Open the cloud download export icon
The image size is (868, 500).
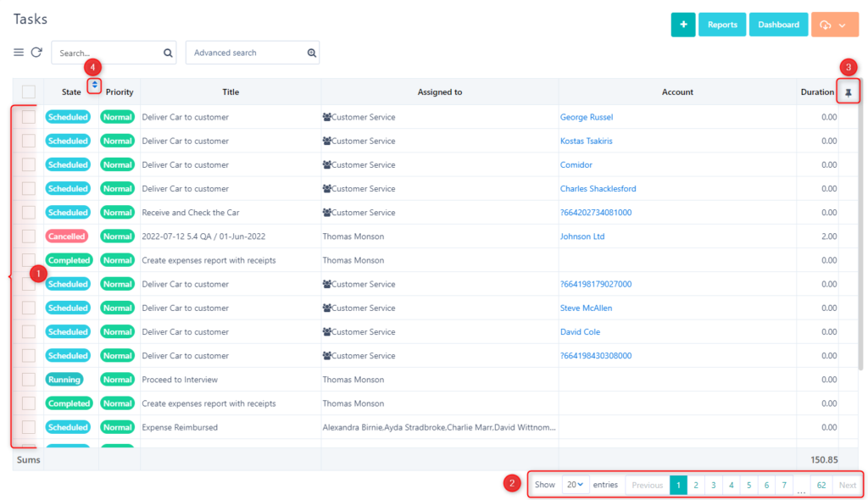coord(824,25)
